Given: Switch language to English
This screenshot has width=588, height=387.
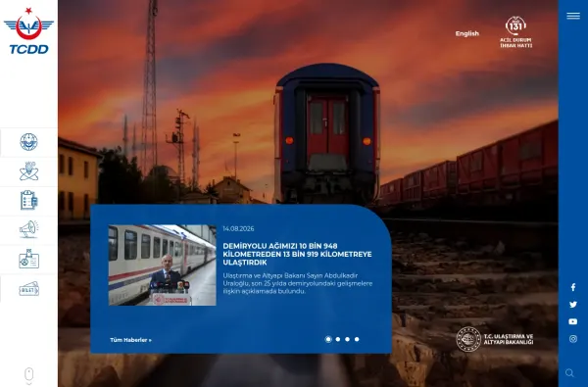Looking at the screenshot, I should 466,33.
